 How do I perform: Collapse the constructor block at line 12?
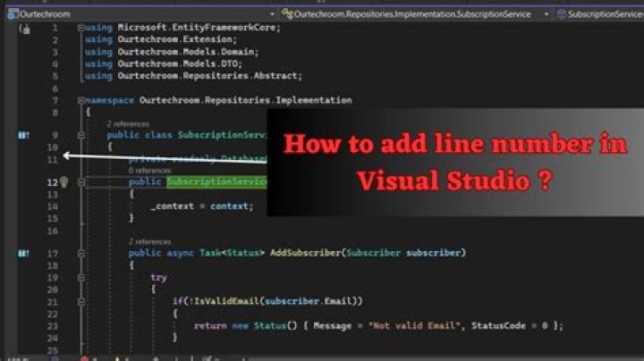(x=80, y=182)
